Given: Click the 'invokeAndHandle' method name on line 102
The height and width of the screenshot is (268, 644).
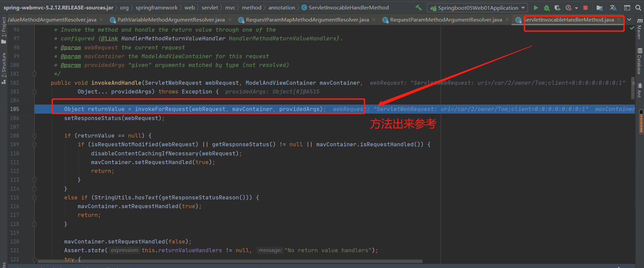Looking at the screenshot, I should tap(116, 83).
